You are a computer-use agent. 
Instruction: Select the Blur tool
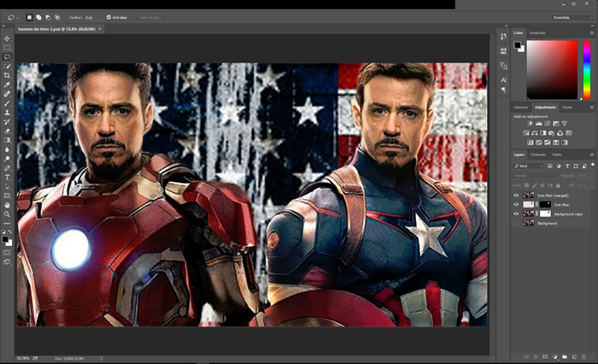tap(7, 150)
